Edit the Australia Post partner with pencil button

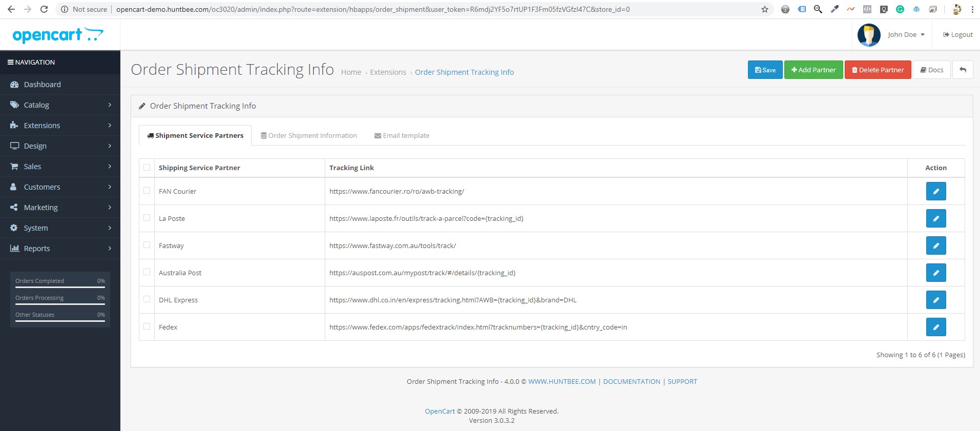click(935, 273)
